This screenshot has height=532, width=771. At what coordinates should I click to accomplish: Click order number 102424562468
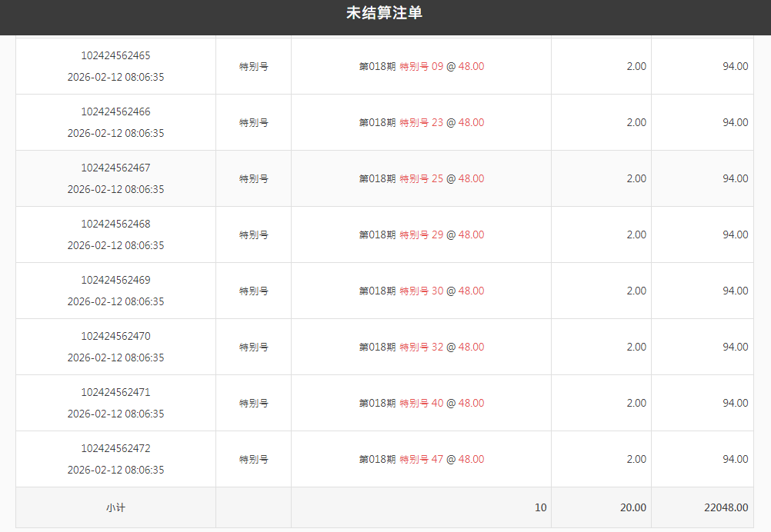[115, 224]
